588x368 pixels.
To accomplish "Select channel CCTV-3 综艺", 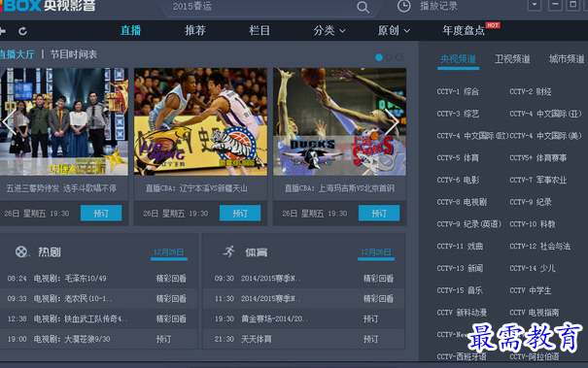I will [x=458, y=114].
